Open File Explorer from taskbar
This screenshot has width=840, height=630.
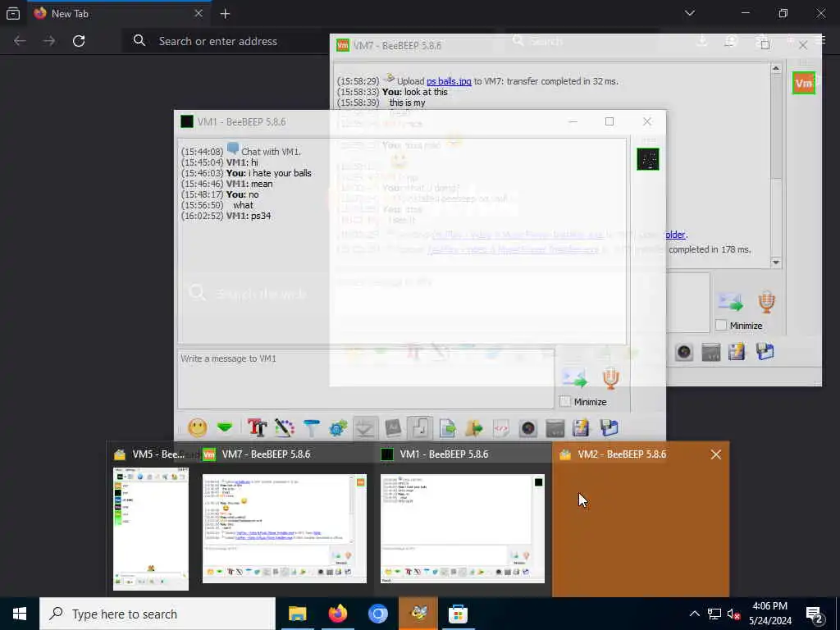(x=297, y=614)
